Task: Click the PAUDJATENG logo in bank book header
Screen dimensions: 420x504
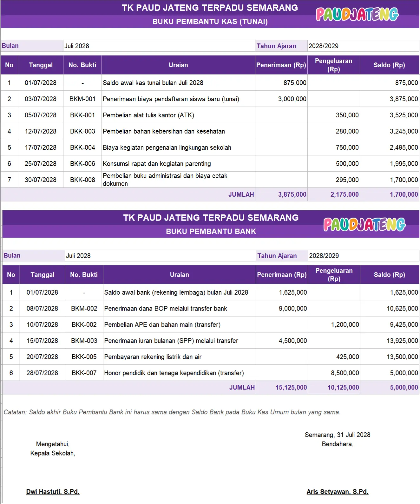Action: tap(364, 224)
